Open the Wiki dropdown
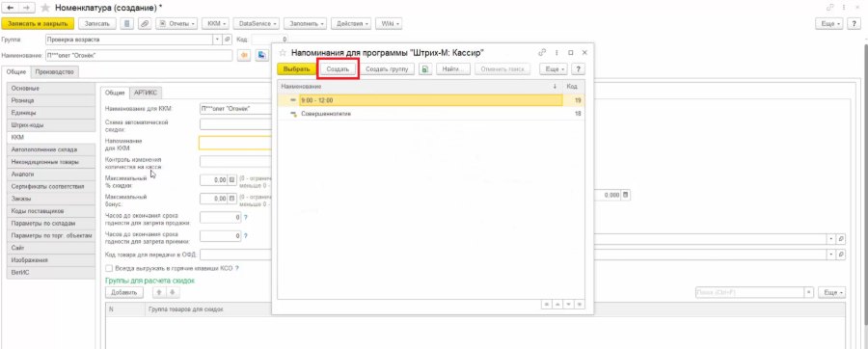Image resolution: width=868 pixels, height=349 pixels. 389,24
